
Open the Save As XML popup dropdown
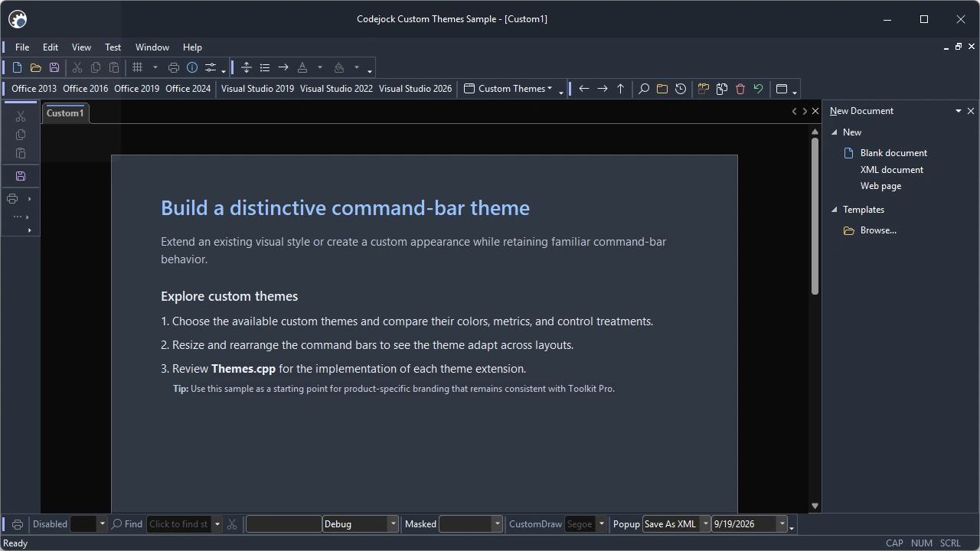[x=705, y=524]
